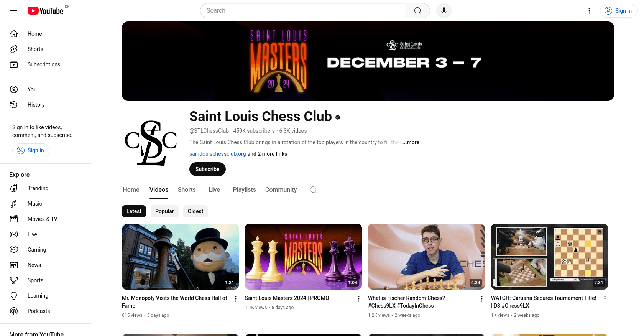This screenshot has height=336, width=644.
Task: Open the saintlouischessclub.org link
Action: 217,154
